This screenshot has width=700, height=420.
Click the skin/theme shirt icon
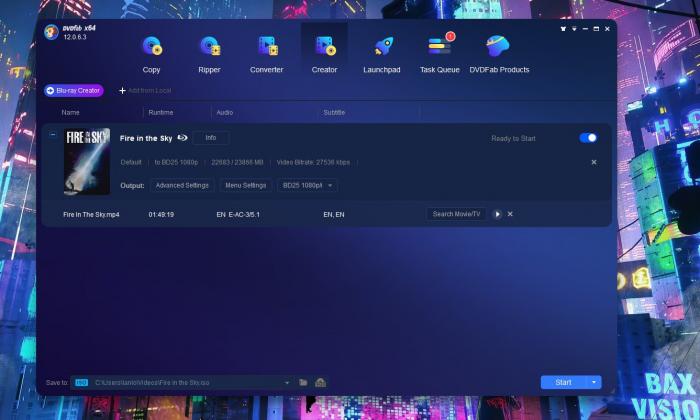563,29
